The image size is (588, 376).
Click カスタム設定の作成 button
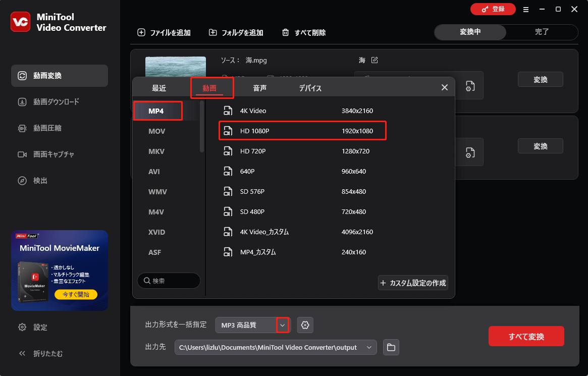click(413, 283)
